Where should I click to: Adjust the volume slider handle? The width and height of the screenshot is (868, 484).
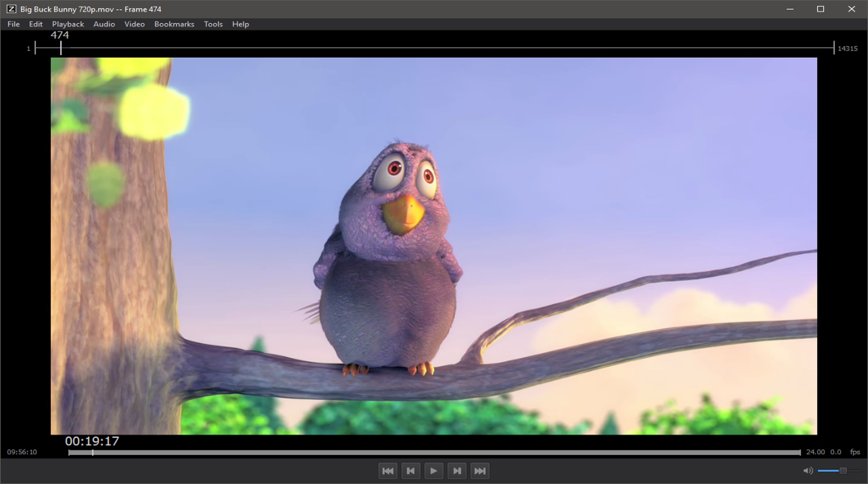[x=843, y=471]
